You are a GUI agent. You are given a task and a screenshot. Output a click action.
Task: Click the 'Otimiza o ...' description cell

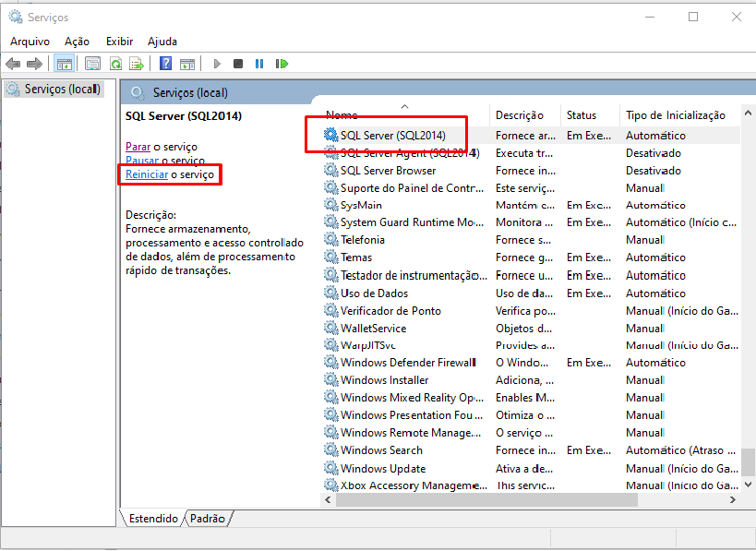pos(525,415)
